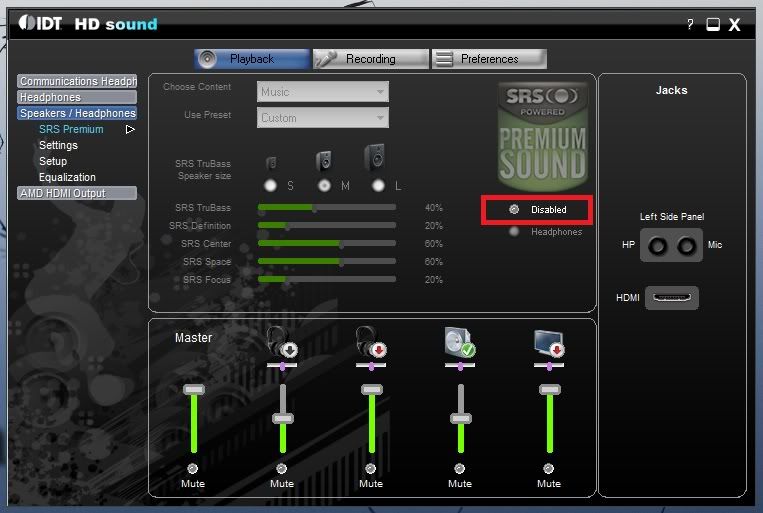Select Speakers / Headphones device
Viewport: 763px width, 513px height.
tap(77, 113)
